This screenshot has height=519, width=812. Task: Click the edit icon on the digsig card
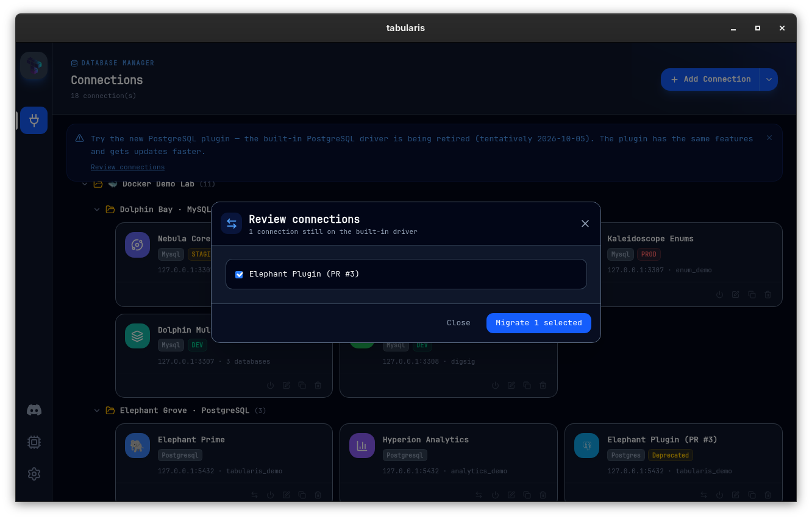(x=511, y=386)
